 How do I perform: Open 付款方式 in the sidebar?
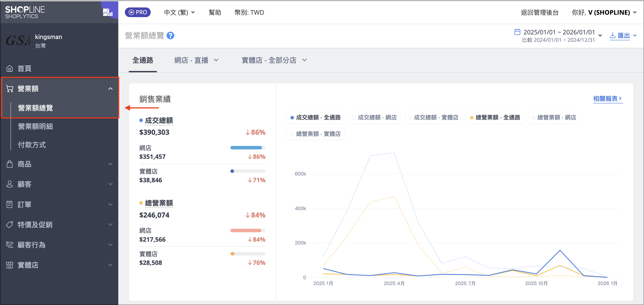32,144
